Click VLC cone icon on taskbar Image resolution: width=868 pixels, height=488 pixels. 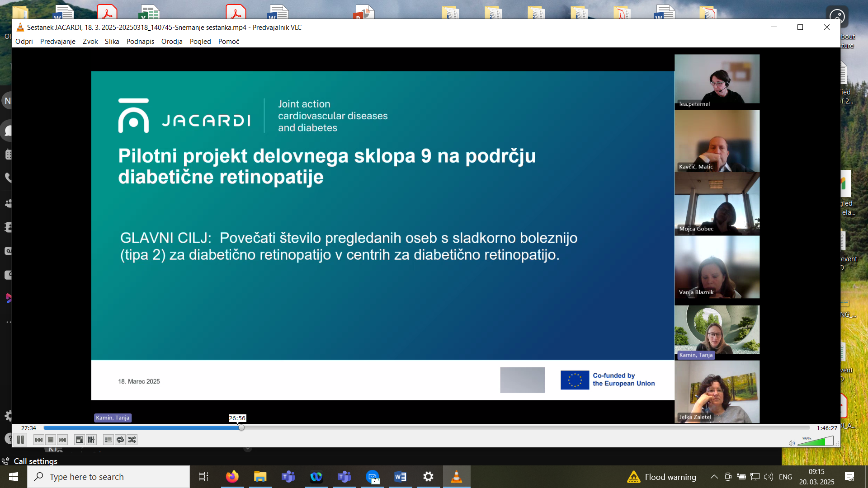click(x=457, y=477)
